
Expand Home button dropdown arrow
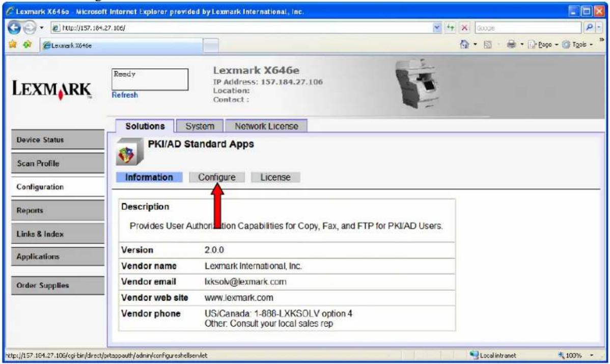coord(475,45)
